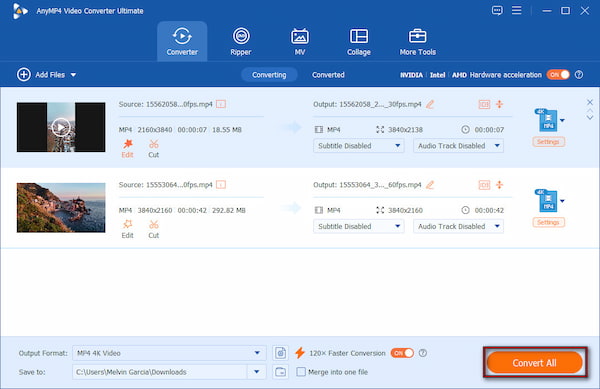This screenshot has height=389, width=600.
Task: Toggle Hardware acceleration switch
Action: 558,75
